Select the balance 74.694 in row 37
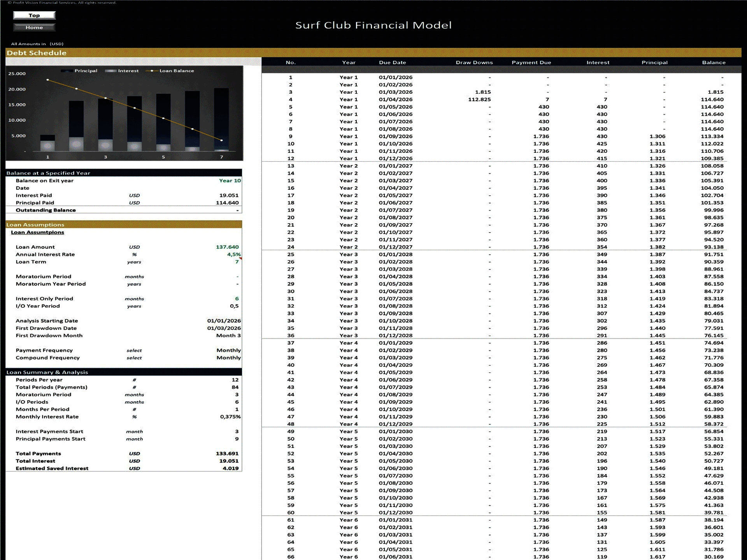747x560 pixels. pyautogui.click(x=714, y=343)
